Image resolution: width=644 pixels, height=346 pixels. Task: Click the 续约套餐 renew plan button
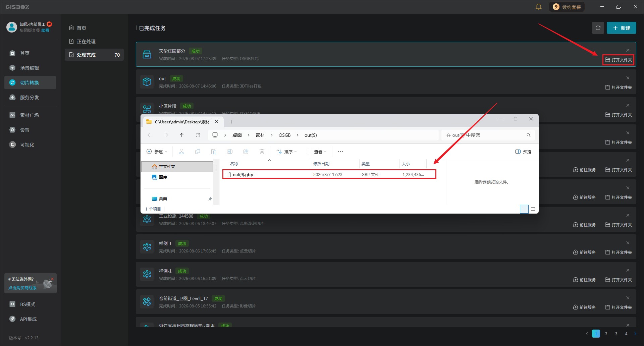(567, 7)
